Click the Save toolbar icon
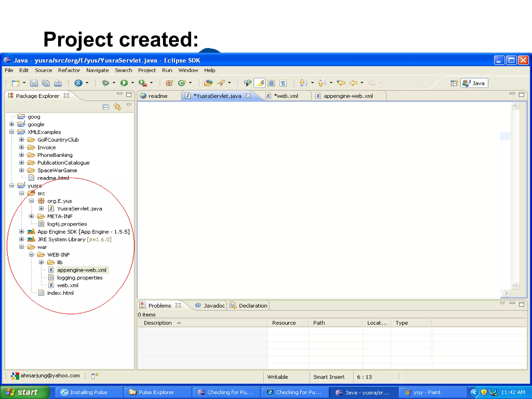The height and width of the screenshot is (399, 532). (x=34, y=83)
